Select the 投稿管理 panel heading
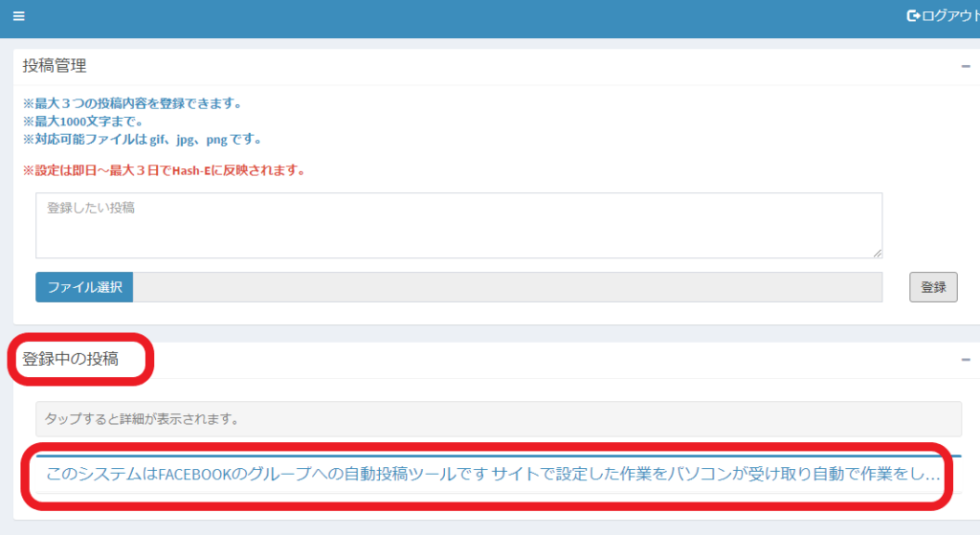Viewport: 980px width, 535px height. [55, 66]
